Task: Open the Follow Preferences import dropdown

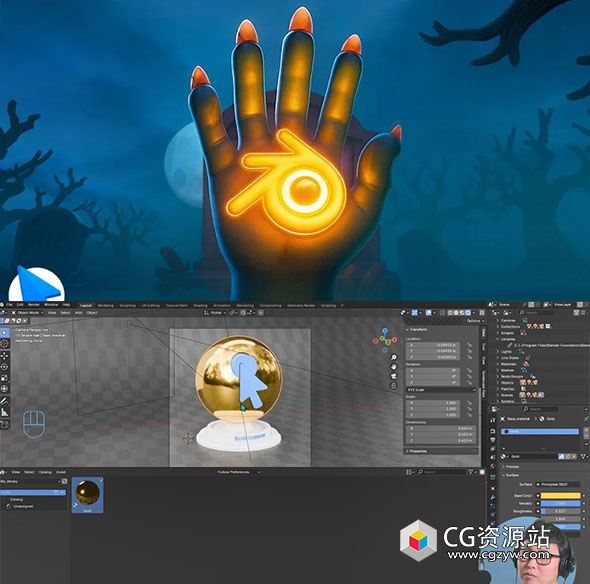Action: point(239,472)
